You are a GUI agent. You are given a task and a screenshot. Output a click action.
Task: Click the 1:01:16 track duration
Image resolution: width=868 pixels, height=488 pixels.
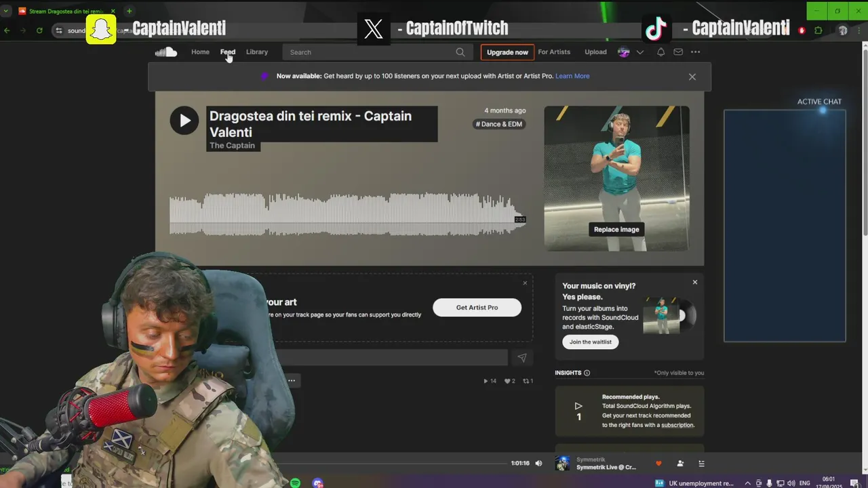(x=520, y=464)
